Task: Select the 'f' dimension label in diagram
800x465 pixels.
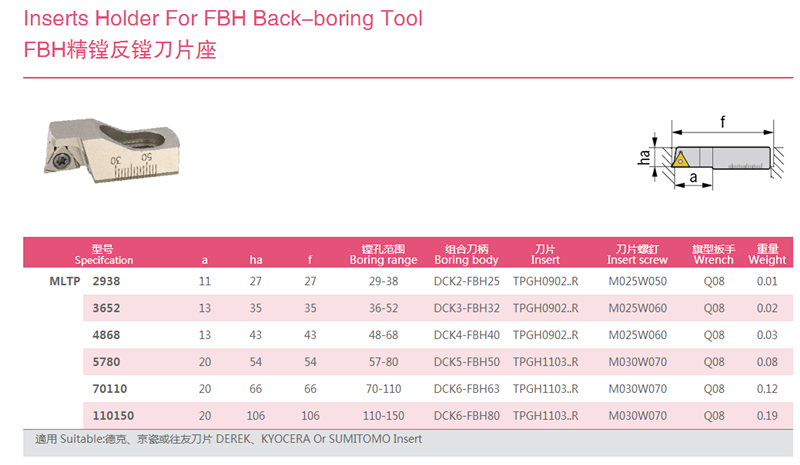Action: tap(722, 121)
